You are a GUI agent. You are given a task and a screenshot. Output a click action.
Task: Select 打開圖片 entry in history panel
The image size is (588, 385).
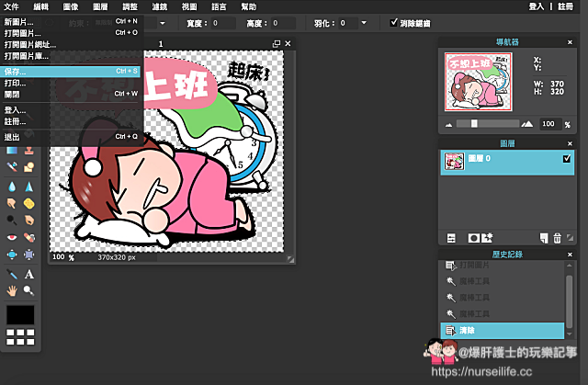[503, 265]
